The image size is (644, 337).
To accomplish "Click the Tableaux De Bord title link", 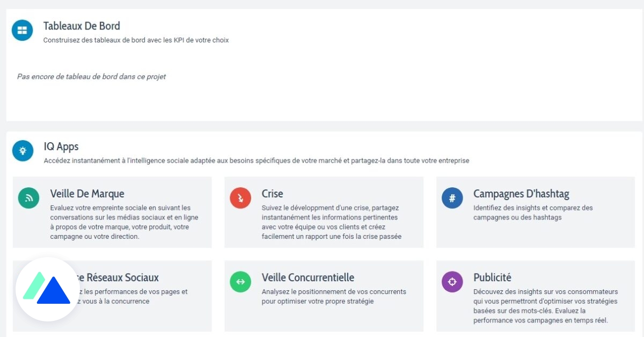I will pos(82,26).
